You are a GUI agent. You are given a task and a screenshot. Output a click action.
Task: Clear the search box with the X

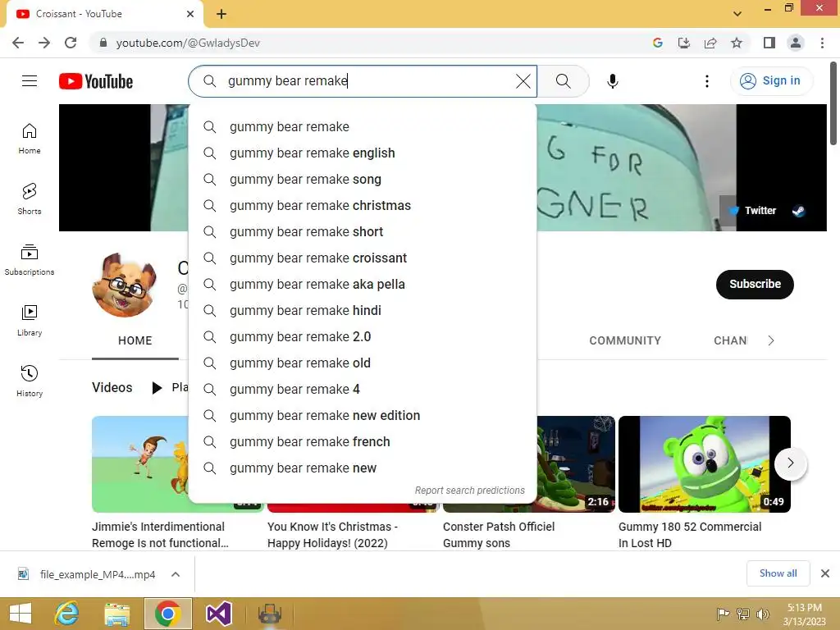(x=523, y=81)
